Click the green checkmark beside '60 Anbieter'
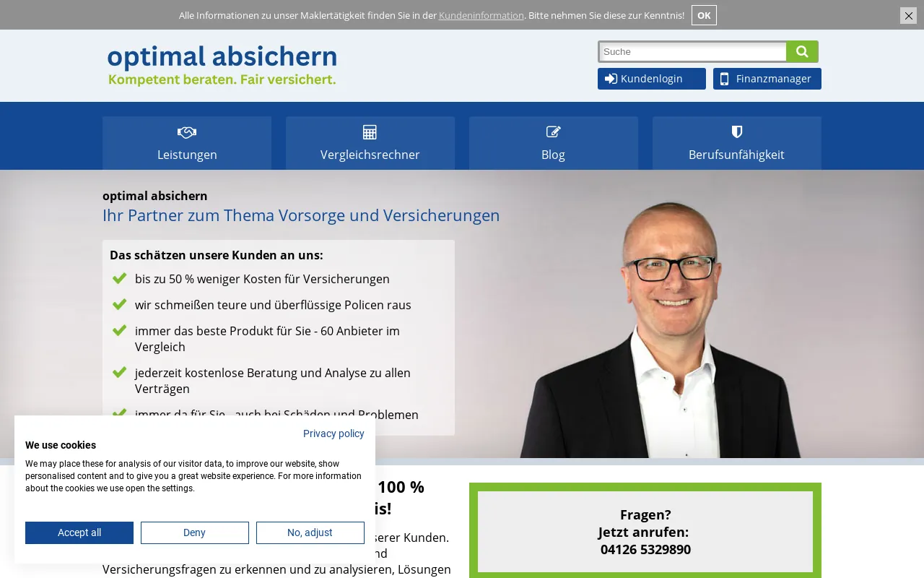The image size is (924, 578). pyautogui.click(x=120, y=330)
